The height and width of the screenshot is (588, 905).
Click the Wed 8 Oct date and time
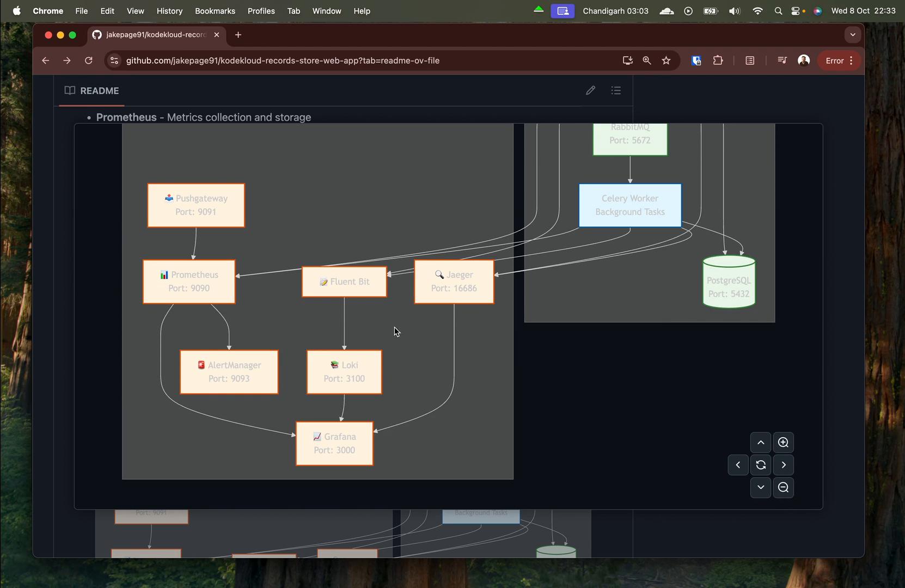863,11
